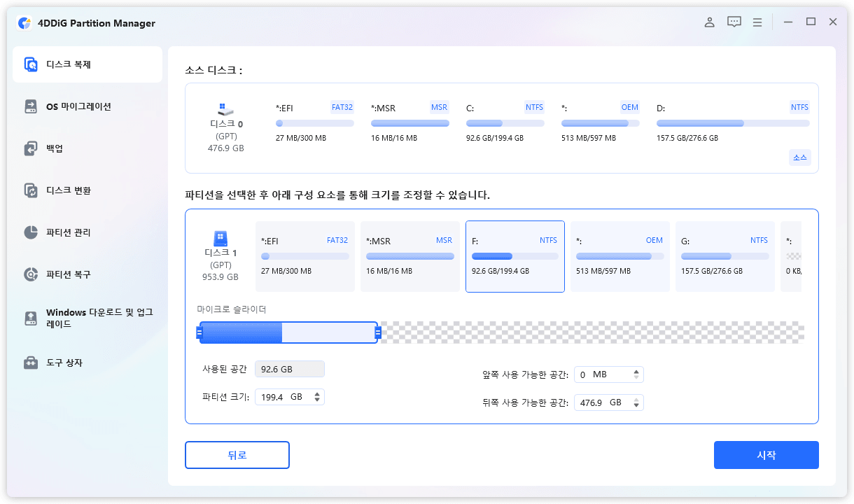Click the 뒤로 back button
Image resolution: width=854 pixels, height=504 pixels.
click(237, 455)
